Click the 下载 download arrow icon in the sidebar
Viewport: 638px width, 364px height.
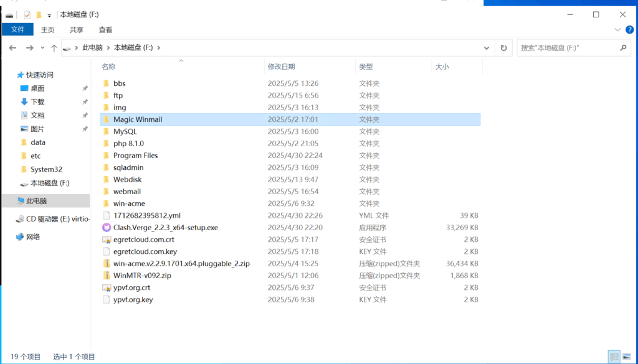coord(24,102)
